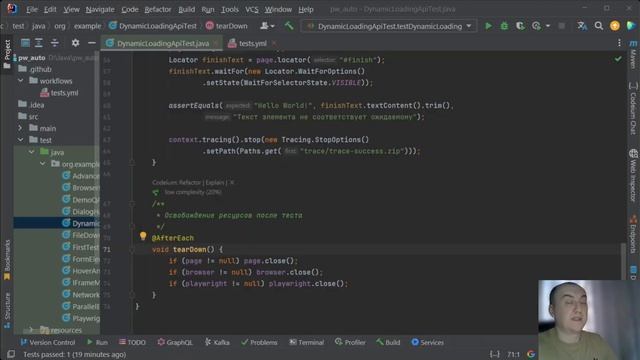Collapse the workflows folder
The image size is (640, 360).
pos(20,81)
